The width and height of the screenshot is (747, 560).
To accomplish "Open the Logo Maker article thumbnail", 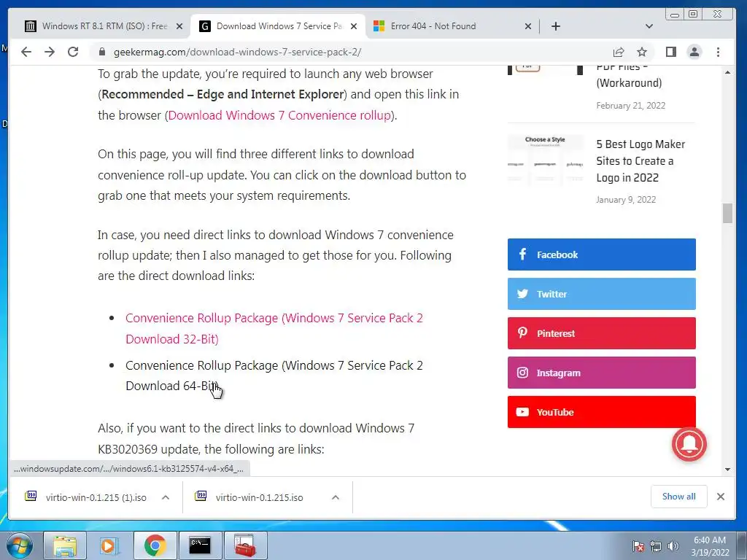I will [x=546, y=159].
